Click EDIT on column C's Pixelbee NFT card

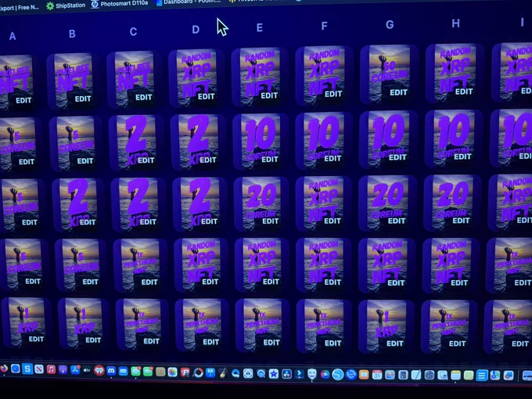click(143, 97)
